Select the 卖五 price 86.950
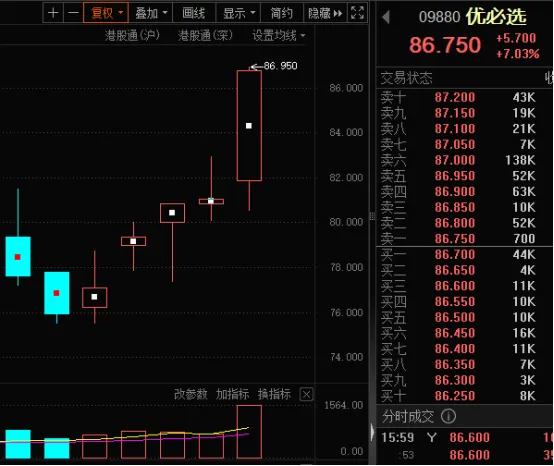 [455, 176]
